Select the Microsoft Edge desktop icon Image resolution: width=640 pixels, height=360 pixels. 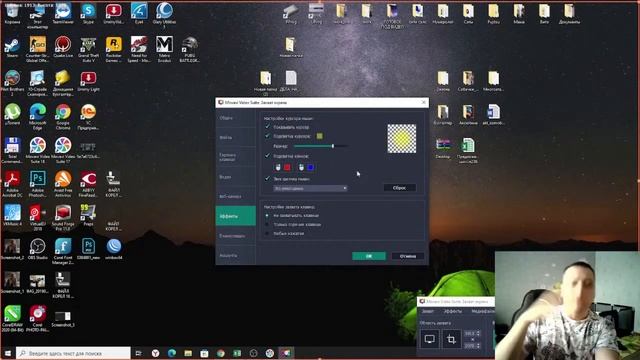click(38, 116)
